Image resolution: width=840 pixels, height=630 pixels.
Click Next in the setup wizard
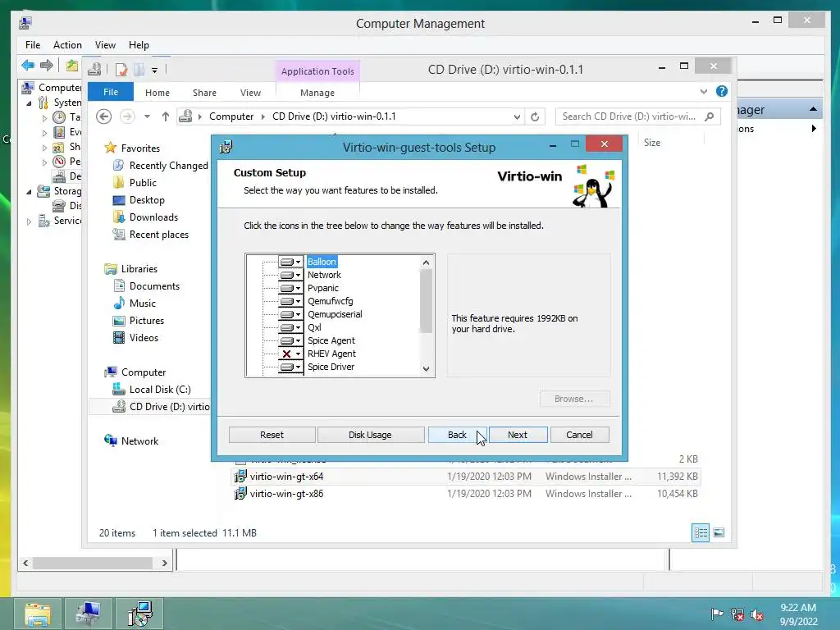[518, 435]
